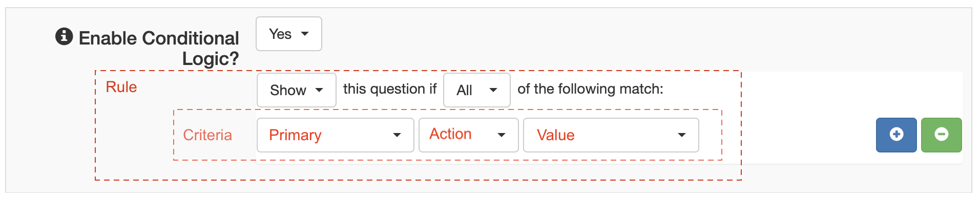Open the All match-type dropdown

tap(477, 90)
